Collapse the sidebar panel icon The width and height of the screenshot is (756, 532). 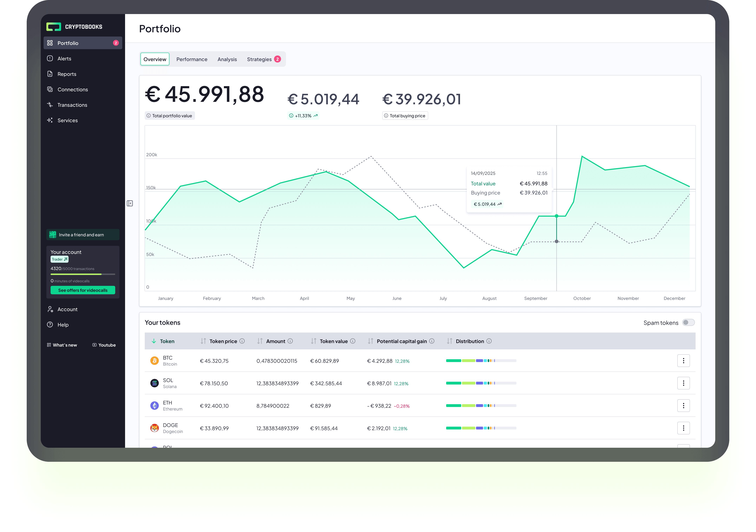pos(130,203)
